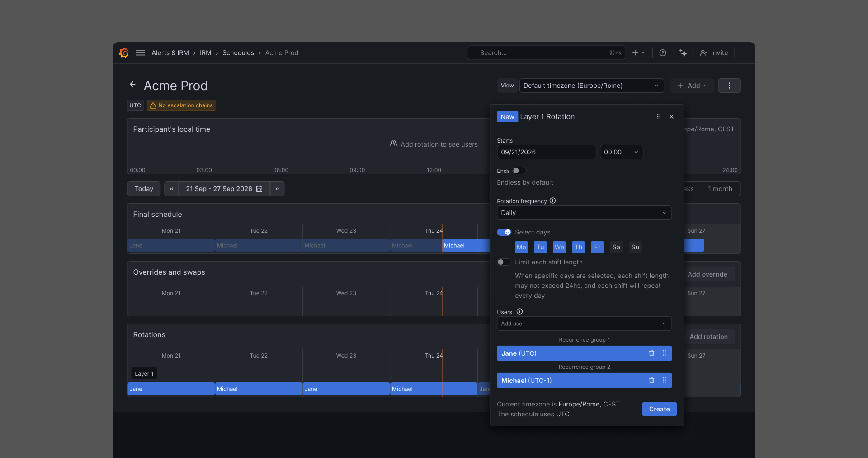This screenshot has width=868, height=458.
Task: Open the 00:00 start time dropdown
Action: [x=621, y=152]
